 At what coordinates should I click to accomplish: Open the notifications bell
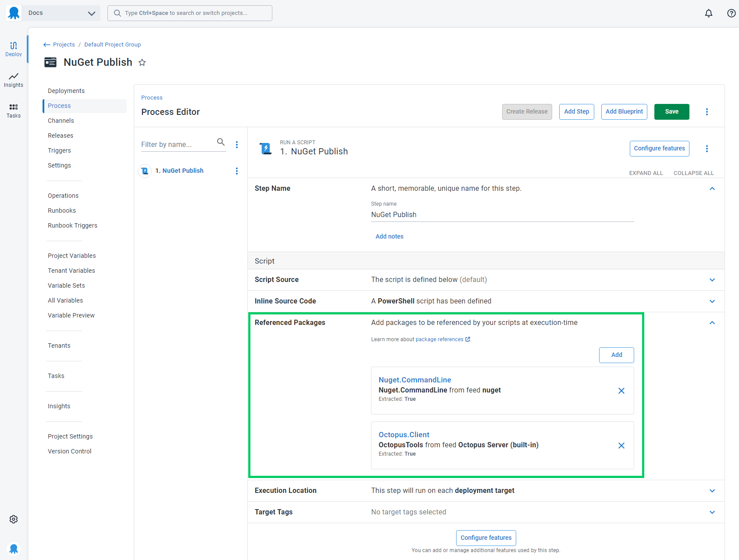point(709,13)
